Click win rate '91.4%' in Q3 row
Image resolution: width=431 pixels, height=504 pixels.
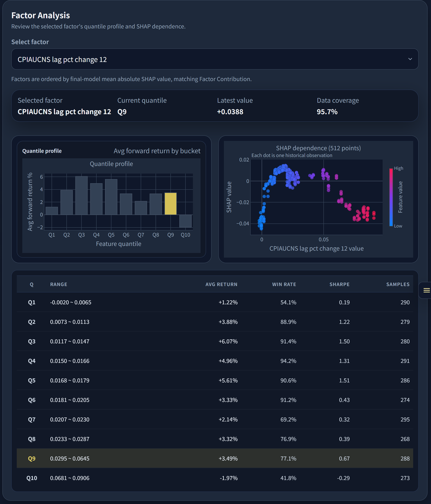coord(288,341)
